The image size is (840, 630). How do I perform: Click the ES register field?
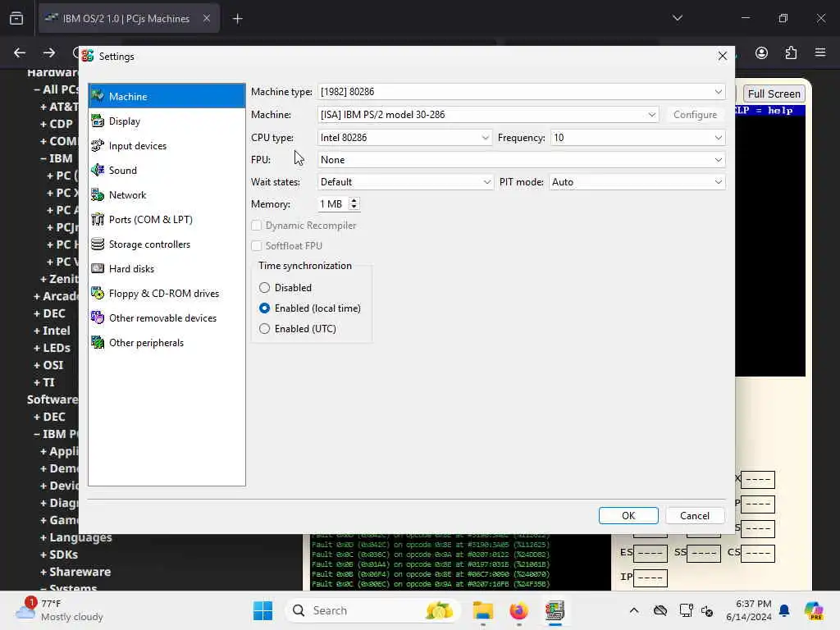click(x=651, y=553)
